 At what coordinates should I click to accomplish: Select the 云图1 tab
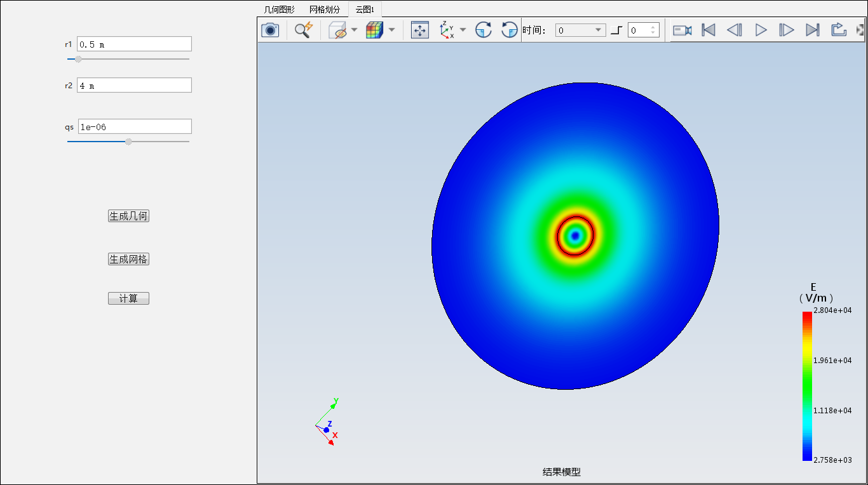tap(365, 10)
